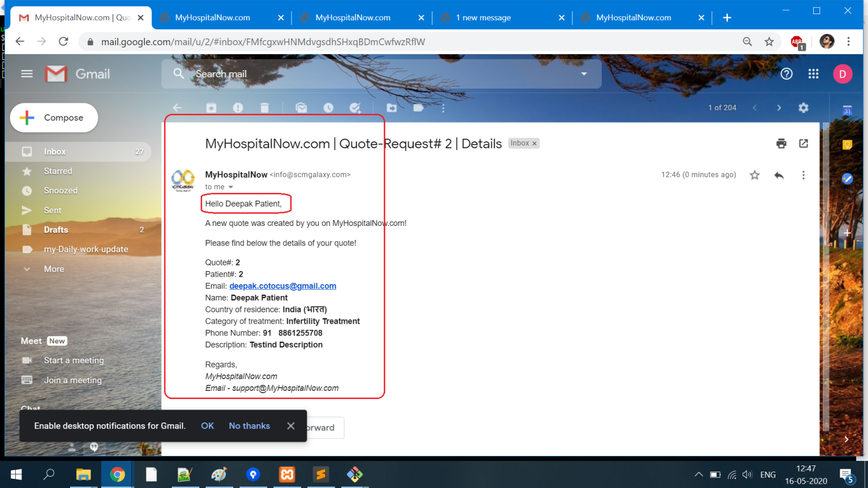The image size is (868, 488).
Task: Open the Google apps grid
Action: tap(814, 74)
